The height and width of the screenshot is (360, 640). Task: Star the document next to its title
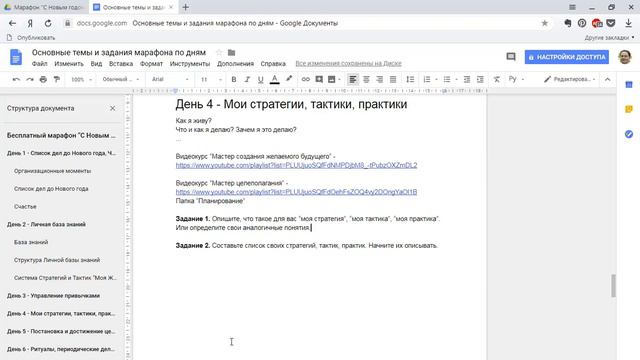219,53
